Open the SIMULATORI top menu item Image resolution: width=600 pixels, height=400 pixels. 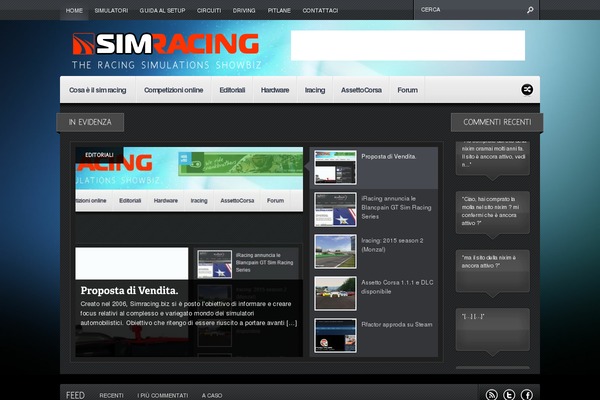click(111, 10)
